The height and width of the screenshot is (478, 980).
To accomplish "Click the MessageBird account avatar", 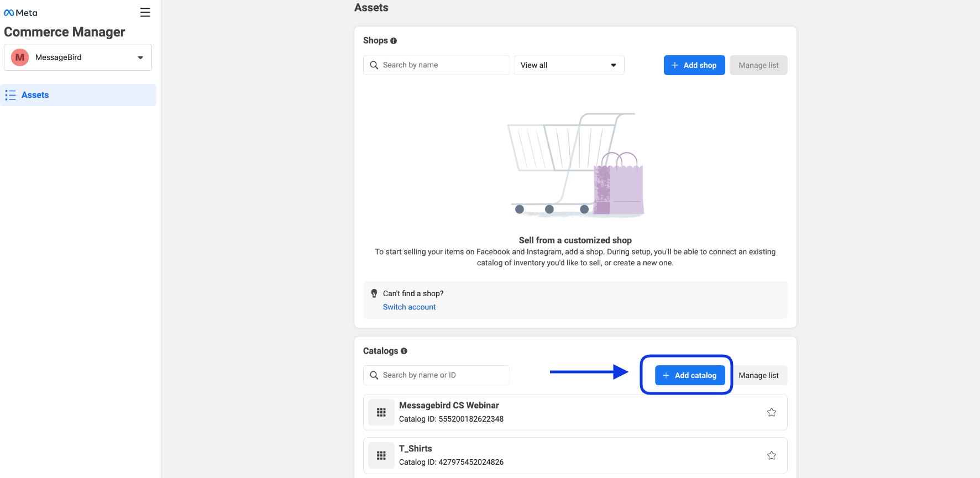I will coord(20,57).
